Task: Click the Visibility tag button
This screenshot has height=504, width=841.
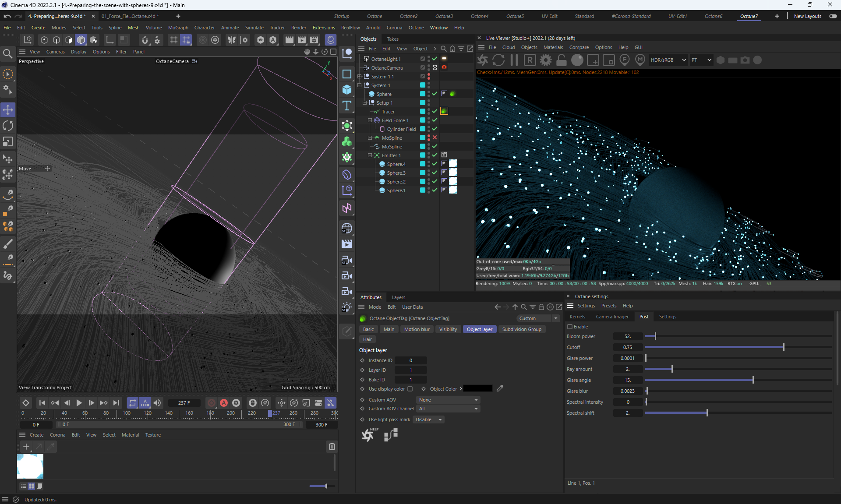Action: point(448,329)
